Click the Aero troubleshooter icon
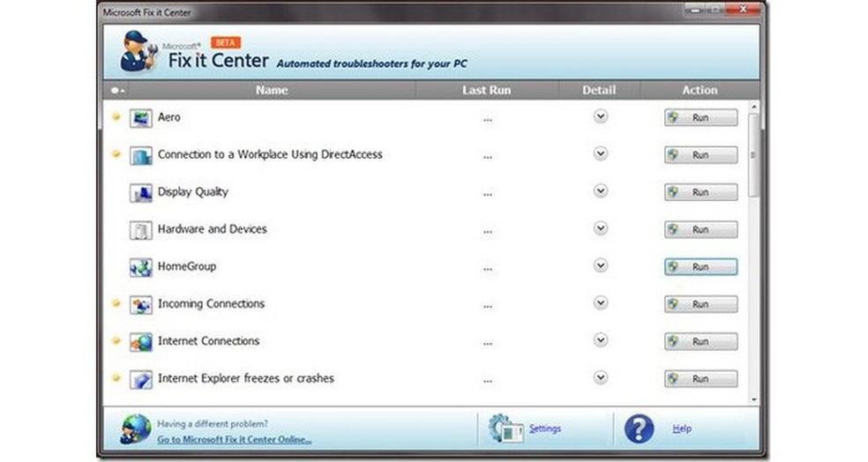The width and height of the screenshot is (868, 462). click(x=140, y=118)
